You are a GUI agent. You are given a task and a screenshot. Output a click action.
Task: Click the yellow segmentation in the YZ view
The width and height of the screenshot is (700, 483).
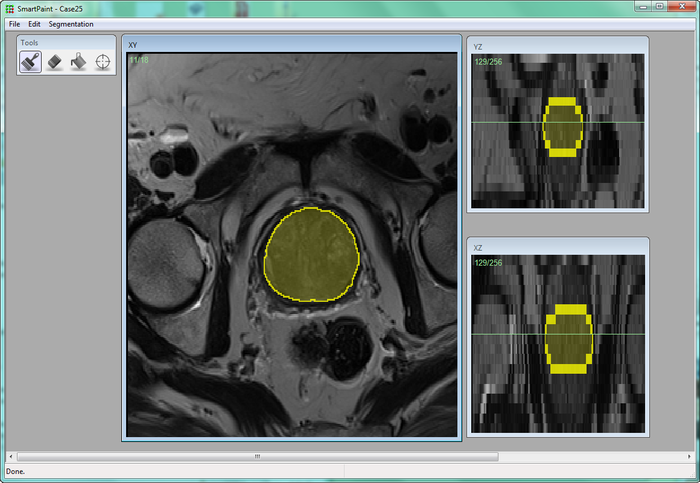click(562, 127)
